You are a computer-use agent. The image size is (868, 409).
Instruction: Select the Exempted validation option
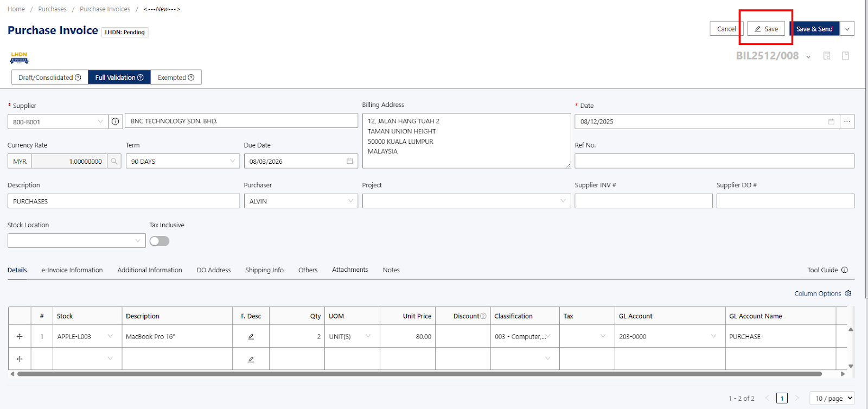pos(175,78)
